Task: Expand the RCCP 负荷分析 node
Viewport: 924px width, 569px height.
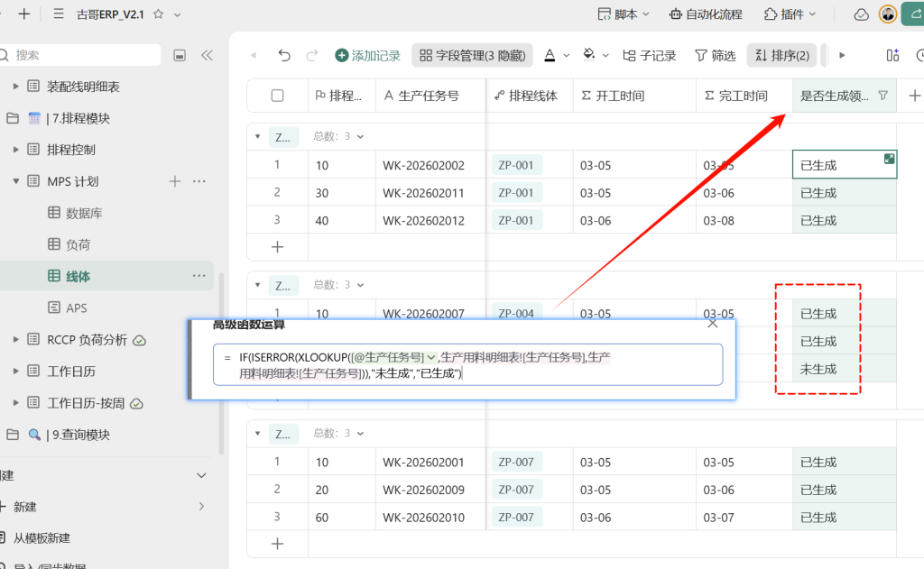Action: click(x=16, y=340)
